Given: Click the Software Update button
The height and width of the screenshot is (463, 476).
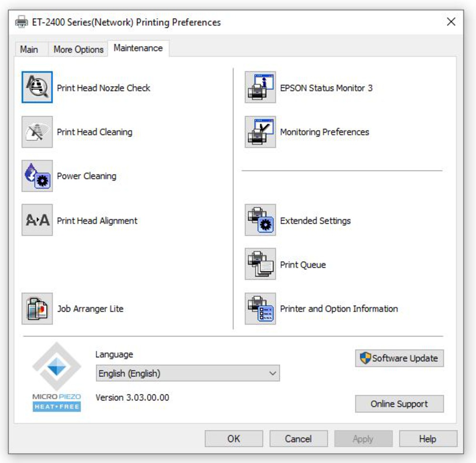Looking at the screenshot, I should (399, 358).
